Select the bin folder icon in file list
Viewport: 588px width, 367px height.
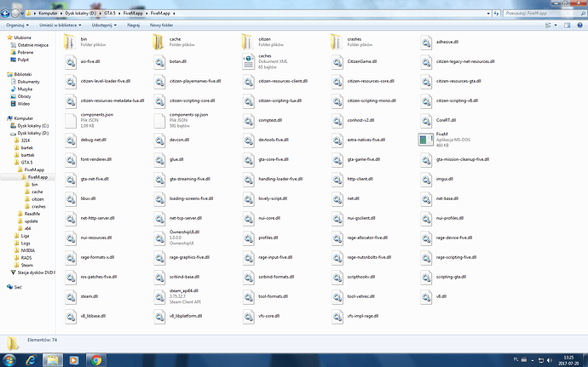70,42
